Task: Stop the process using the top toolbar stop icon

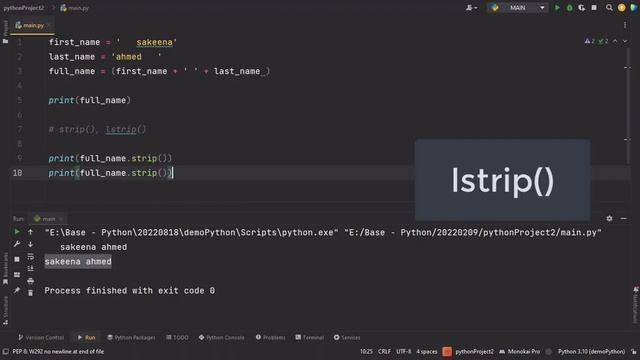Action: click(594, 7)
